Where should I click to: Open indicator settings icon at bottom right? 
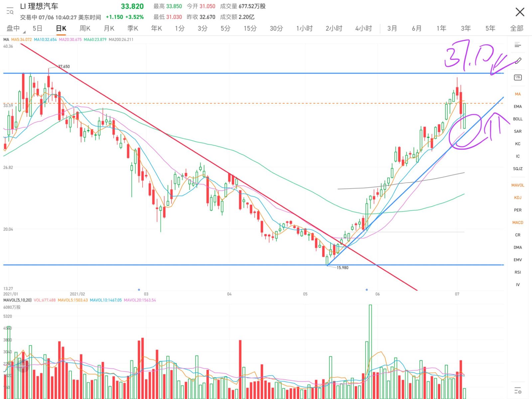tap(518, 390)
